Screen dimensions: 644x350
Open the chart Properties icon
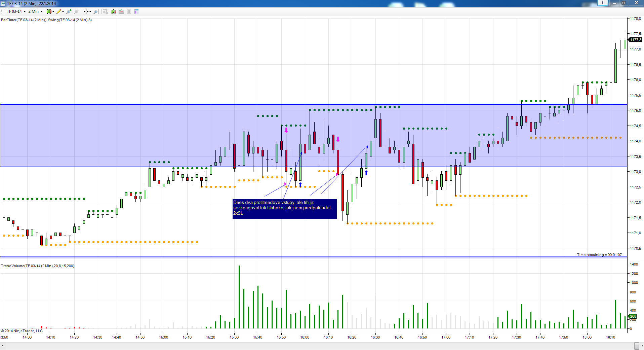coord(137,11)
